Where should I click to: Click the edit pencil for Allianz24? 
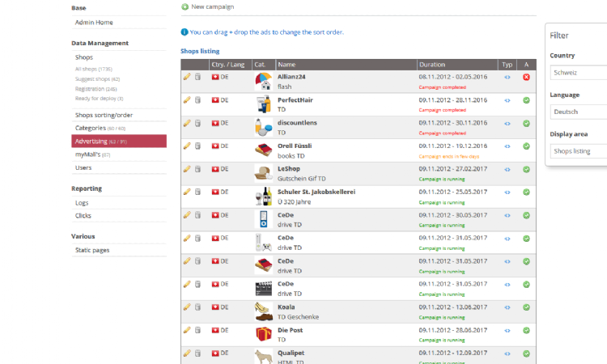(187, 77)
